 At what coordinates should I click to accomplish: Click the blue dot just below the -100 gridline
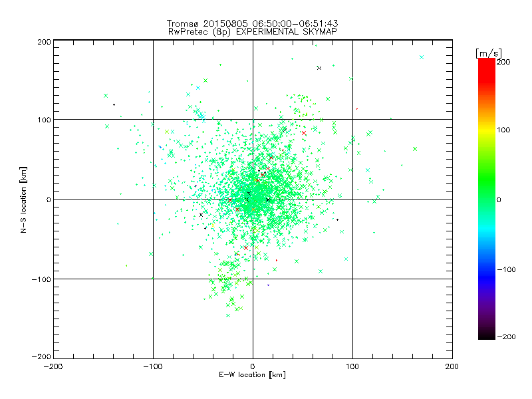point(269,285)
